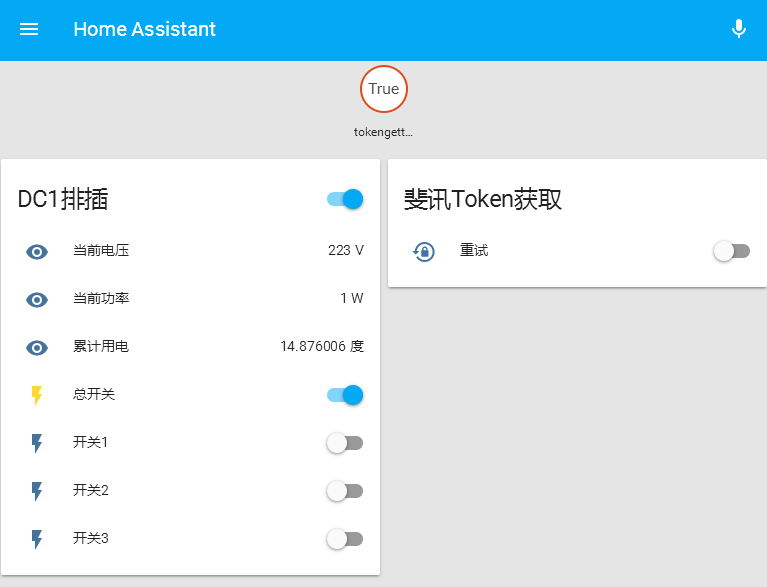Click the tokengett... badge label
Viewport: 767px width, 587px height.
(384, 132)
